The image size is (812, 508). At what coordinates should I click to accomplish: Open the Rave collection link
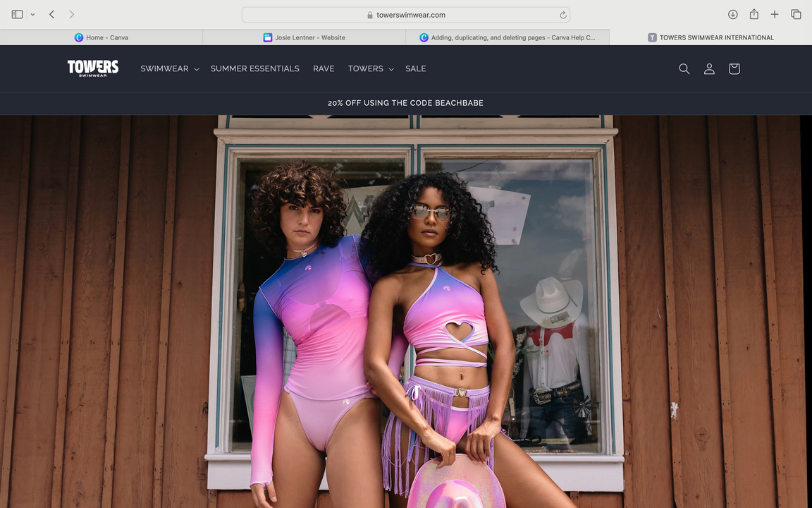(x=324, y=68)
